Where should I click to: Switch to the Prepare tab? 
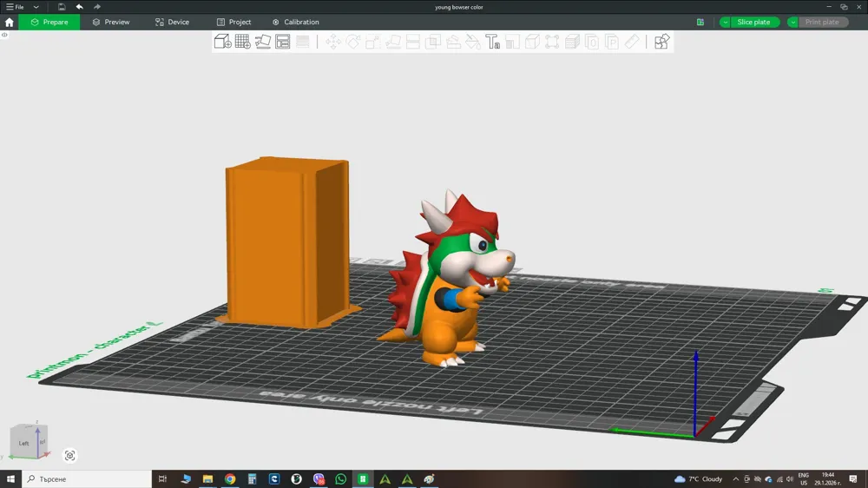[x=49, y=23]
